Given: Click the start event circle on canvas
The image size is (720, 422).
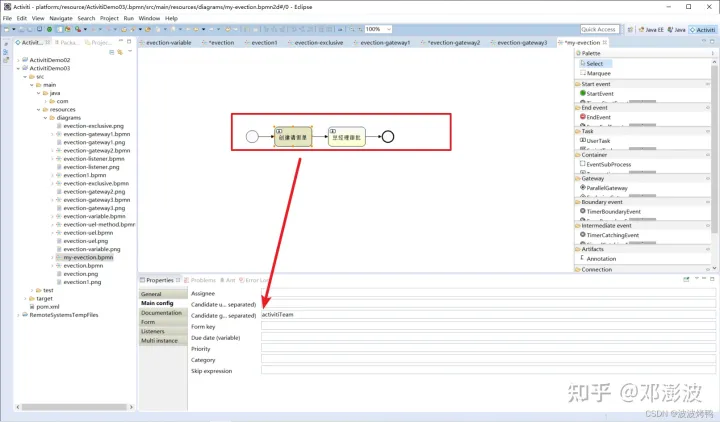Looking at the screenshot, I should click(251, 136).
